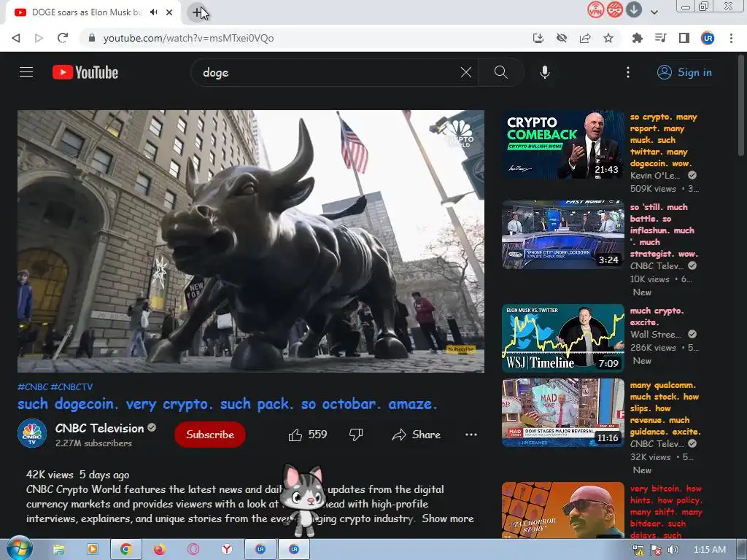Open the CNBC Television channel name
Image resolution: width=747 pixels, height=560 pixels.
click(99, 428)
